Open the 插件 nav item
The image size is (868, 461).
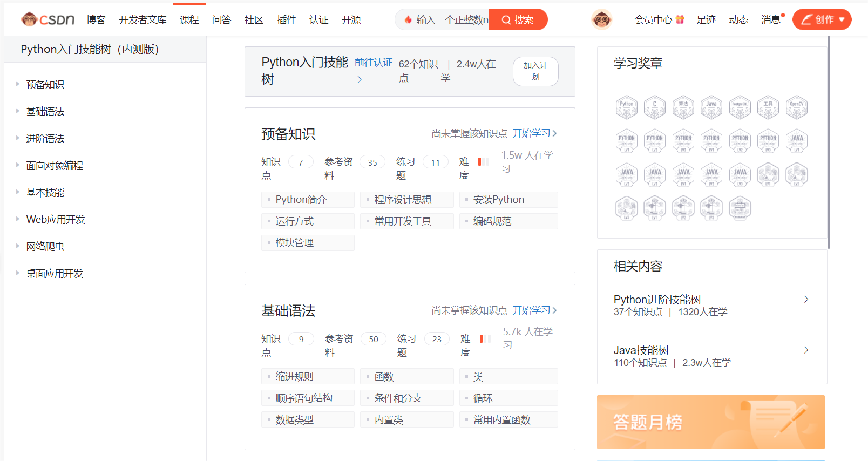pyautogui.click(x=286, y=20)
